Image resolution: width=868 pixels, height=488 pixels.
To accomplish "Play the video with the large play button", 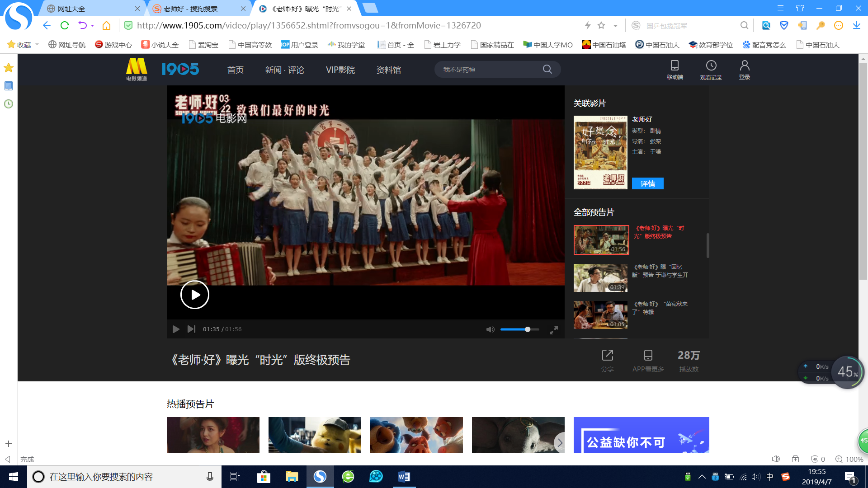I will 194,295.
